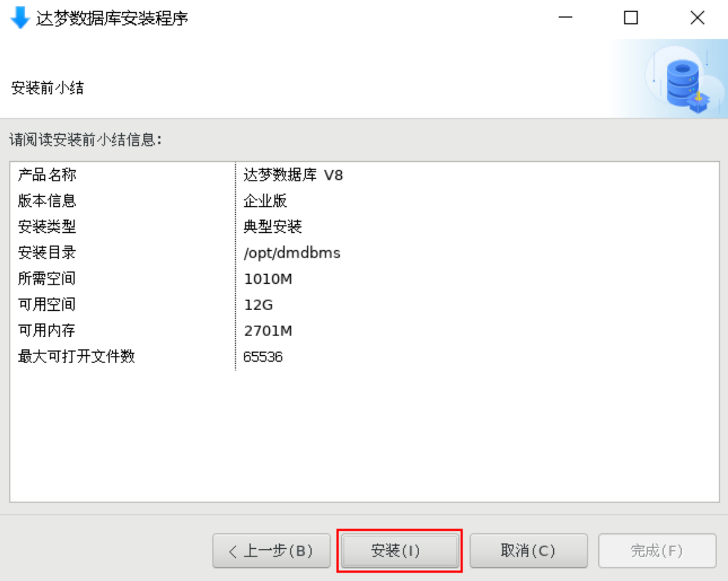The image size is (728, 581).
Task: Select the 安装目录 row label
Action: (47, 253)
